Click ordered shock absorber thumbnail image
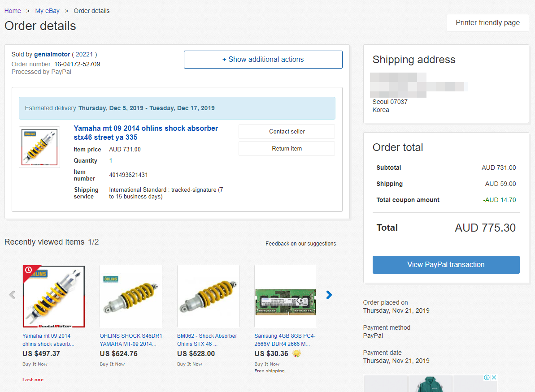The image size is (535, 392). coord(39,147)
